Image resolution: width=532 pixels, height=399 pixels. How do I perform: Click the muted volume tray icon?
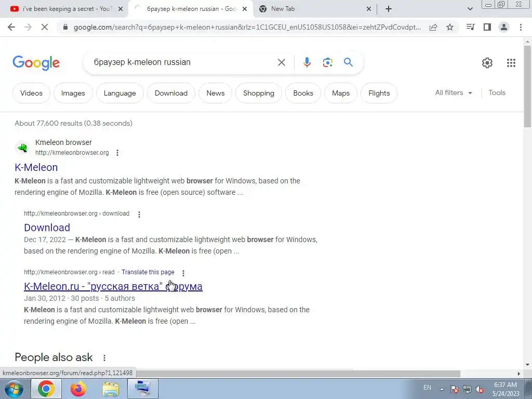pyautogui.click(x=480, y=389)
